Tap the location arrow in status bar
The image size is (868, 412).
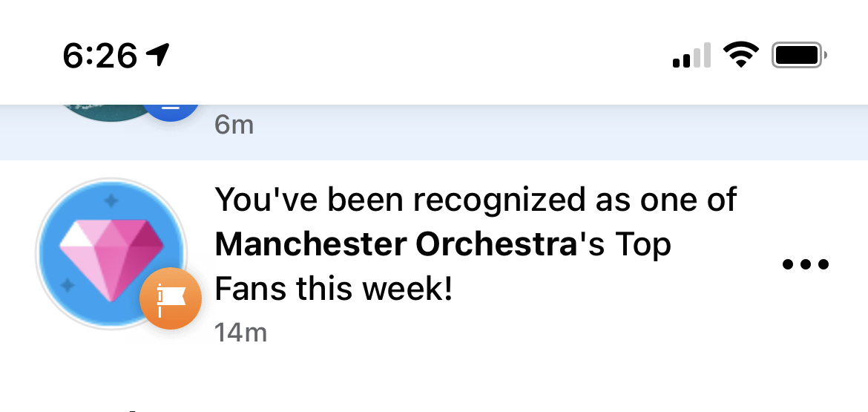click(158, 55)
